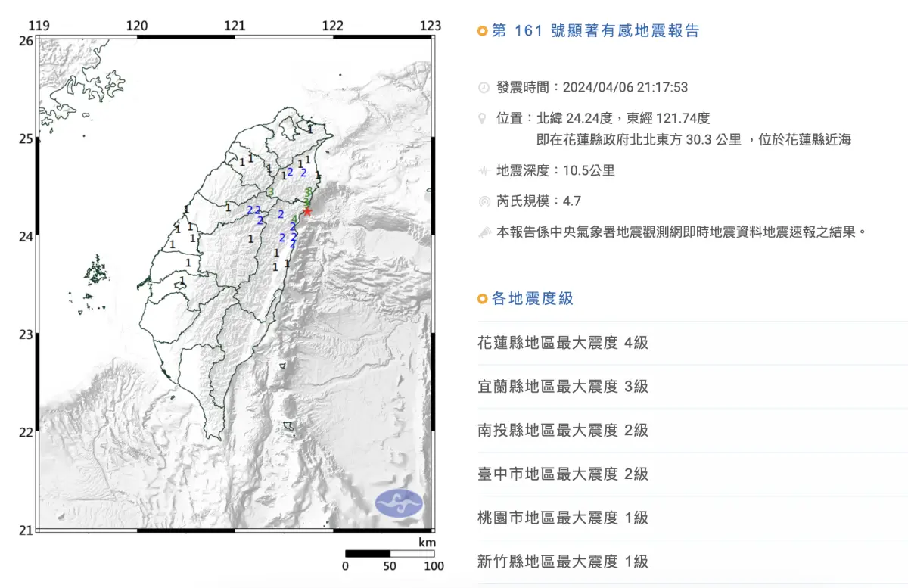The image size is (908, 588).
Task: Click the 0–100 km scale bar
Action: point(390,553)
